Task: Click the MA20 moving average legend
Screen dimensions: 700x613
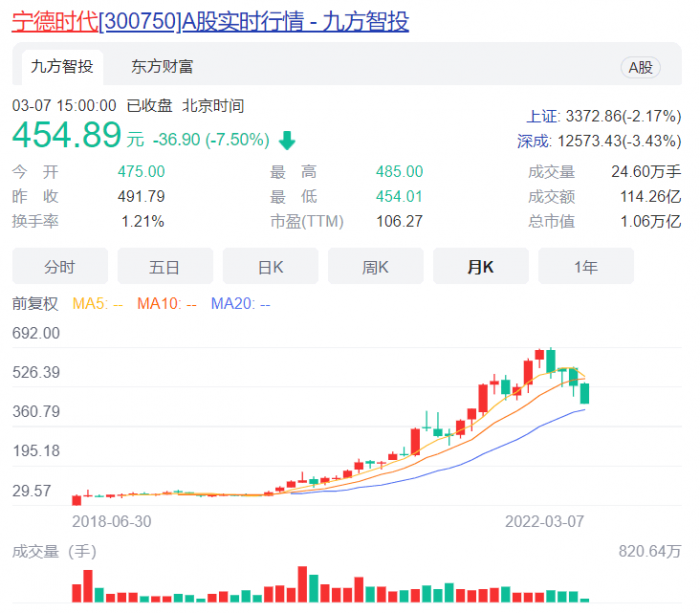Action: point(239,303)
